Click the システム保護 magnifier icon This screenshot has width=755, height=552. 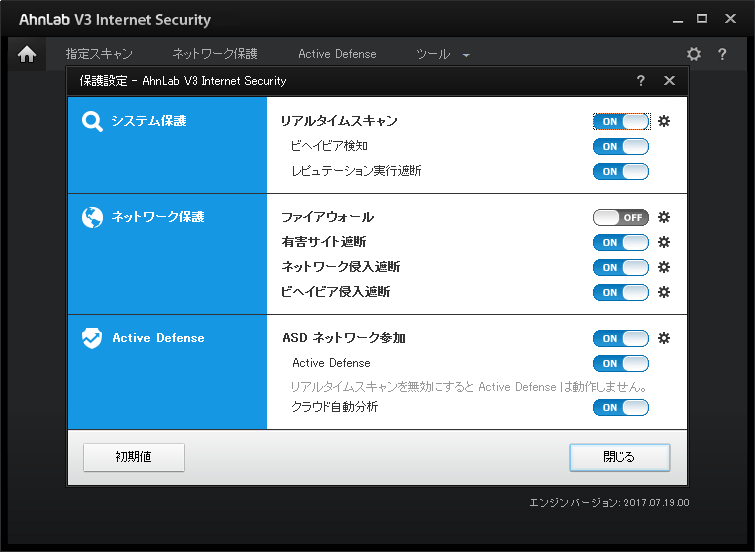tap(92, 121)
